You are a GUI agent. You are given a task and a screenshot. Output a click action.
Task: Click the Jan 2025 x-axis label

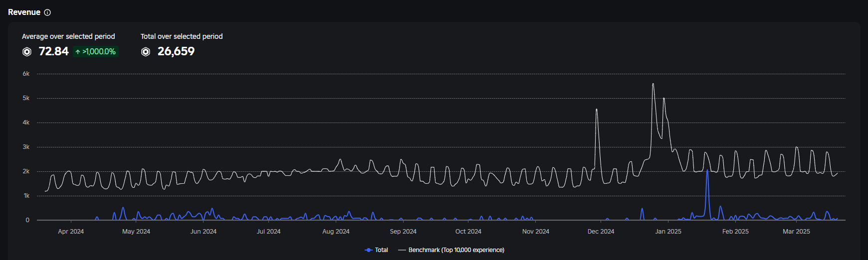668,232
